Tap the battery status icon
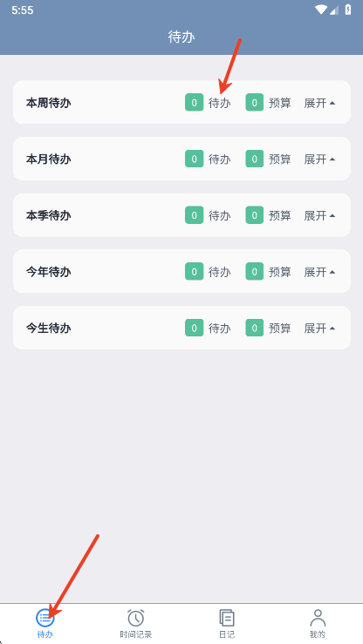The height and width of the screenshot is (644, 363). [x=348, y=10]
